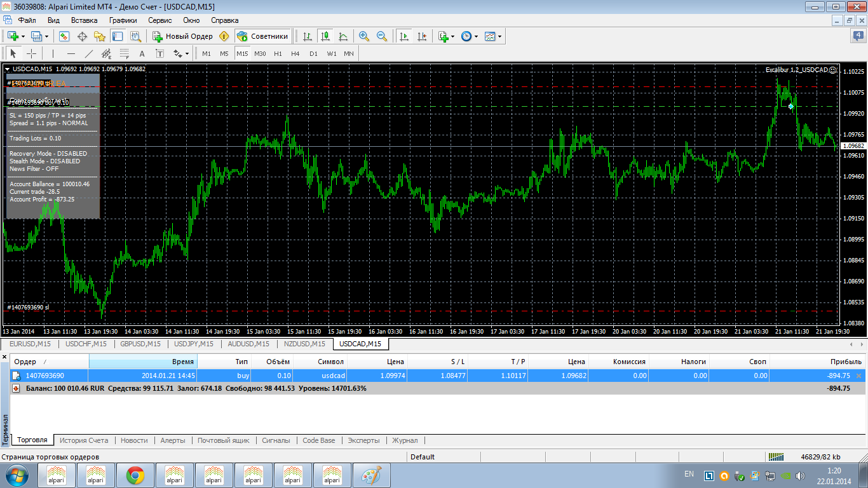The image size is (868, 488).
Task: Toggle chart shift icon
Action: point(421,36)
